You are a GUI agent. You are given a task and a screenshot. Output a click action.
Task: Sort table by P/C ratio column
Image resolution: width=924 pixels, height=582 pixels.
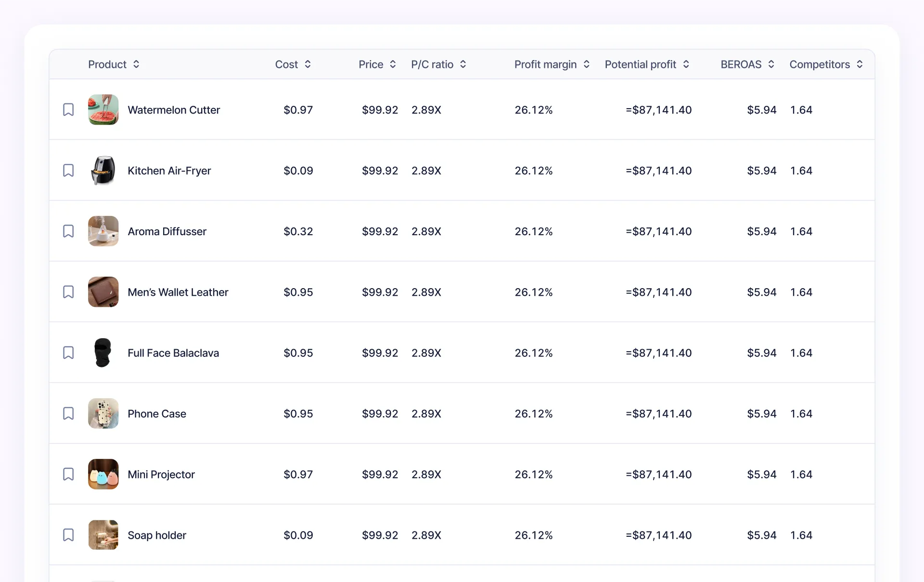click(463, 64)
